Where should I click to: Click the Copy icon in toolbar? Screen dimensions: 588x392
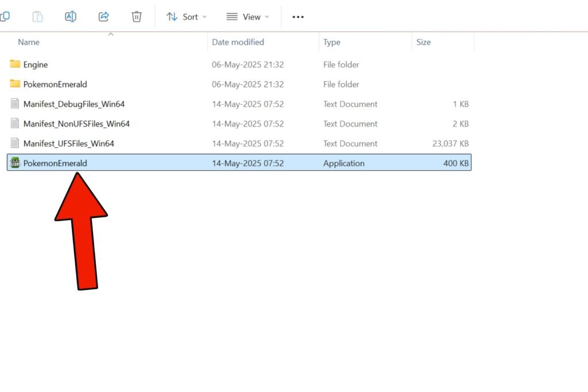click(x=5, y=17)
